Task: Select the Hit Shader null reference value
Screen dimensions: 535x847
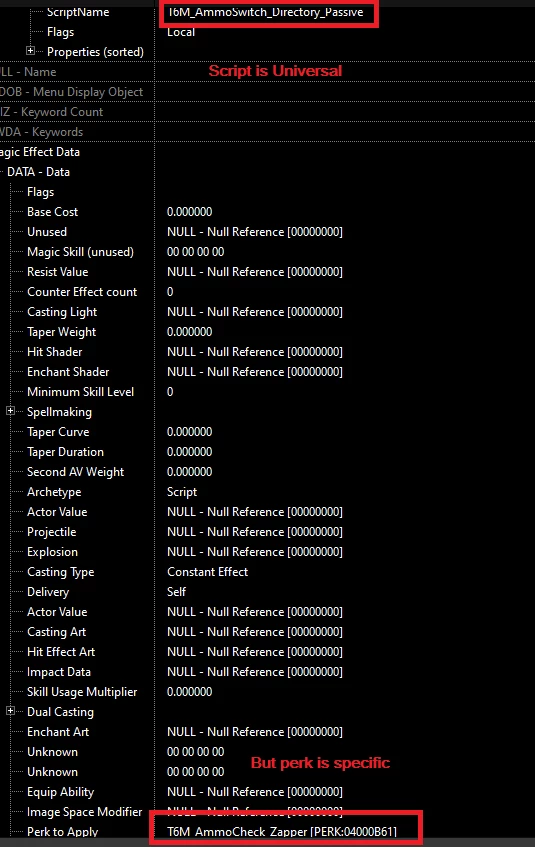Action: (x=255, y=352)
